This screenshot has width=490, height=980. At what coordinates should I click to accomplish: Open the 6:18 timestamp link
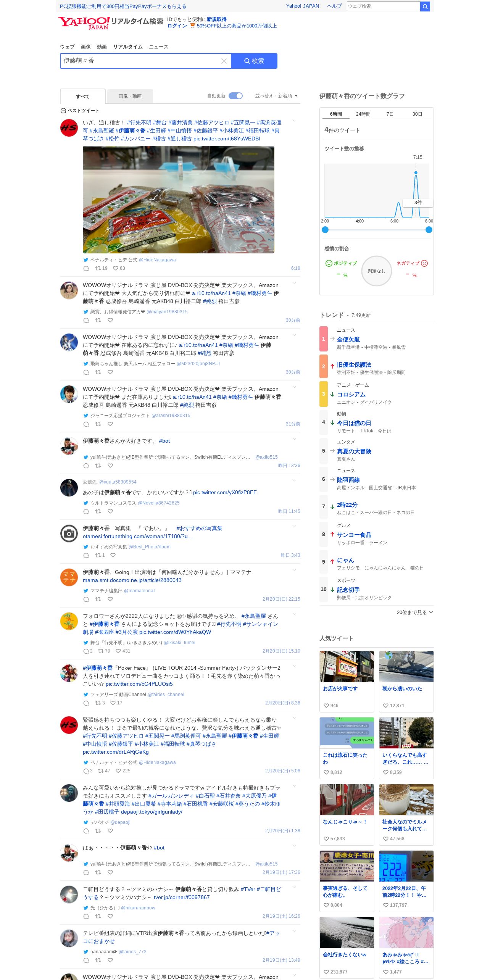[295, 268]
